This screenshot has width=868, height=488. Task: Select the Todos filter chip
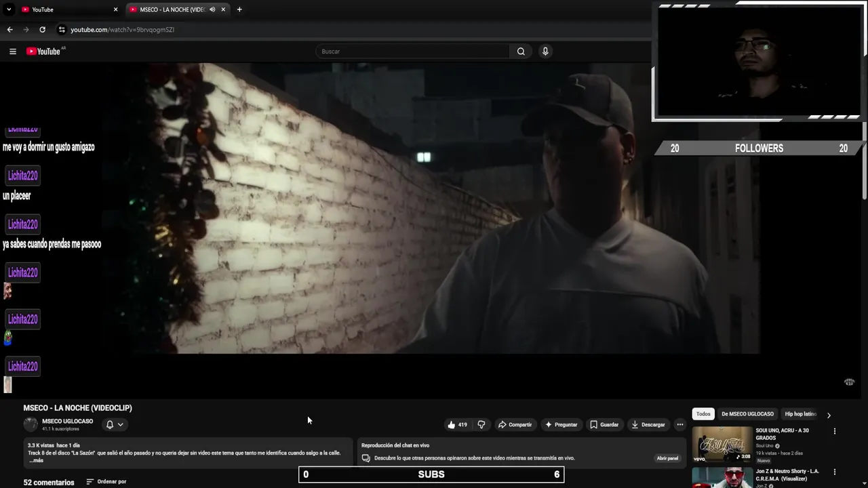coord(703,414)
